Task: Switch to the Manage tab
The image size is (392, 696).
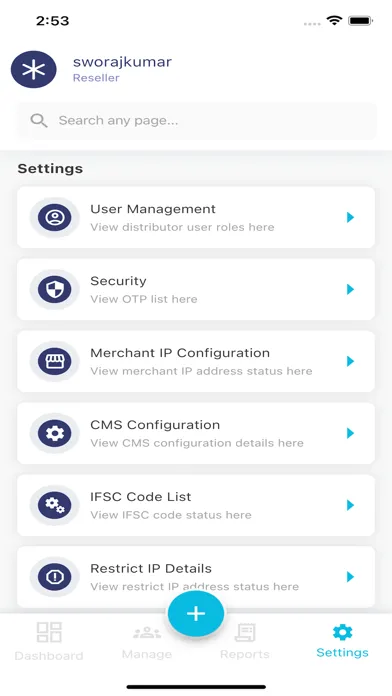Action: tap(147, 641)
